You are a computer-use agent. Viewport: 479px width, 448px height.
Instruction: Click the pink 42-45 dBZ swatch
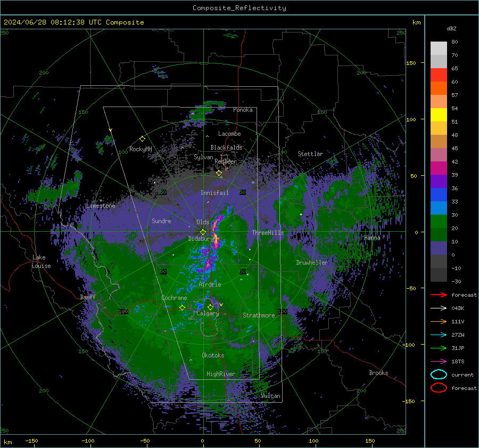(x=439, y=154)
